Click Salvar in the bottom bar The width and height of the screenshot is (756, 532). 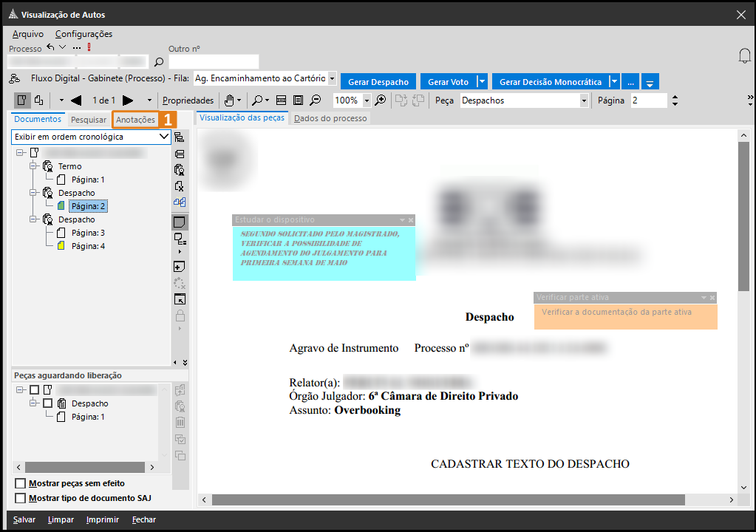tap(24, 519)
